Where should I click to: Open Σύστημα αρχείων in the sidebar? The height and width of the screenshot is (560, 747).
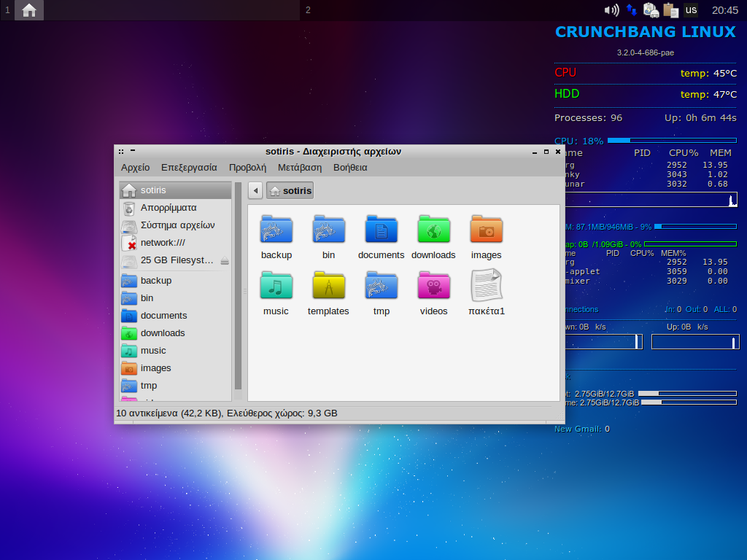point(175,225)
